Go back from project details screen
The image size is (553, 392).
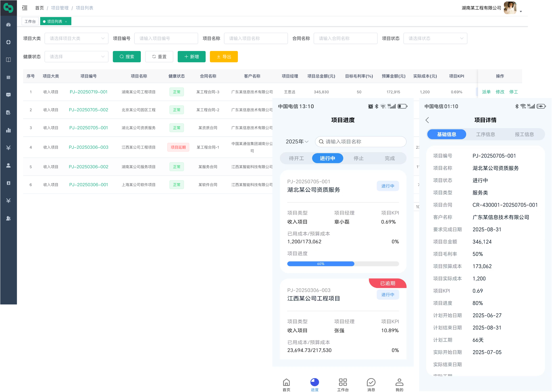pyautogui.click(x=427, y=120)
